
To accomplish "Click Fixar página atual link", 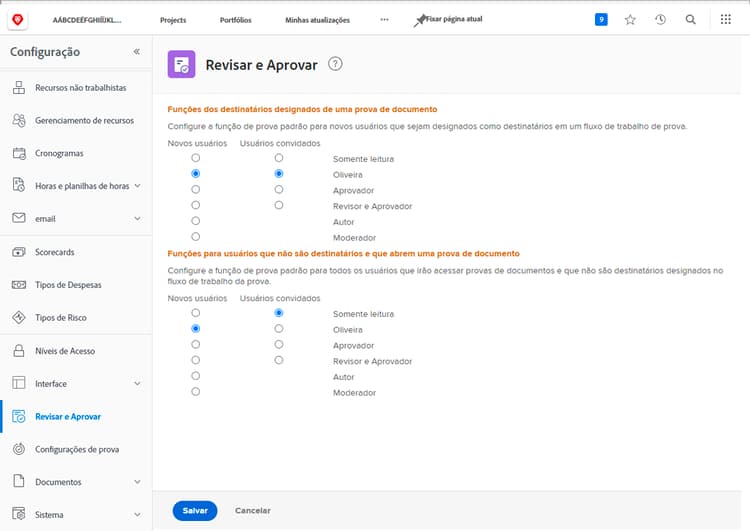I will (x=454, y=19).
